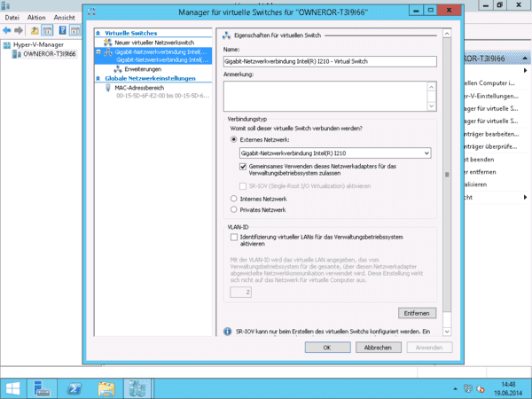This screenshot has height=399, width=532.
Task: Open the Windows Start button
Action: click(13, 388)
